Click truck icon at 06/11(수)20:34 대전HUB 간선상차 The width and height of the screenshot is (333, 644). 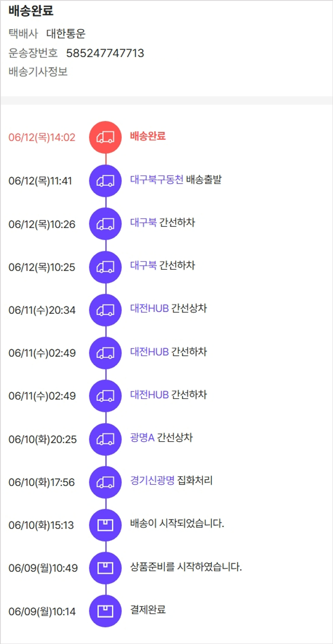[105, 310]
